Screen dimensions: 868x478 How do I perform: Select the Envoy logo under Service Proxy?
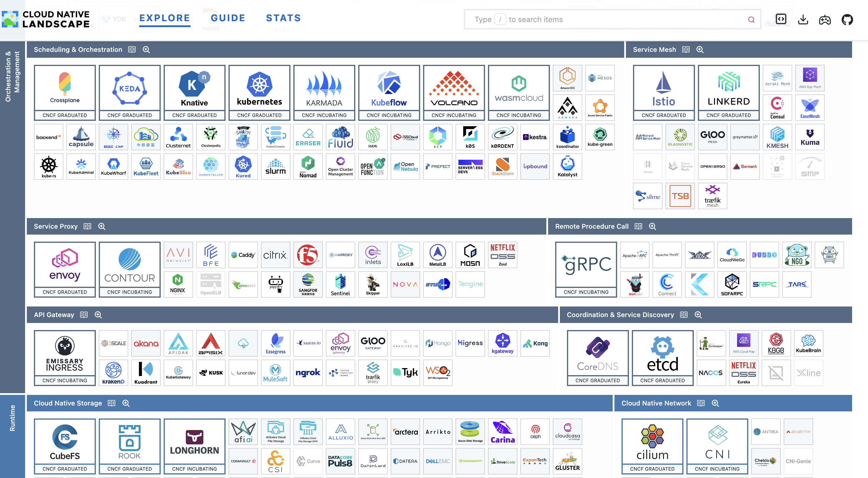coord(64,266)
